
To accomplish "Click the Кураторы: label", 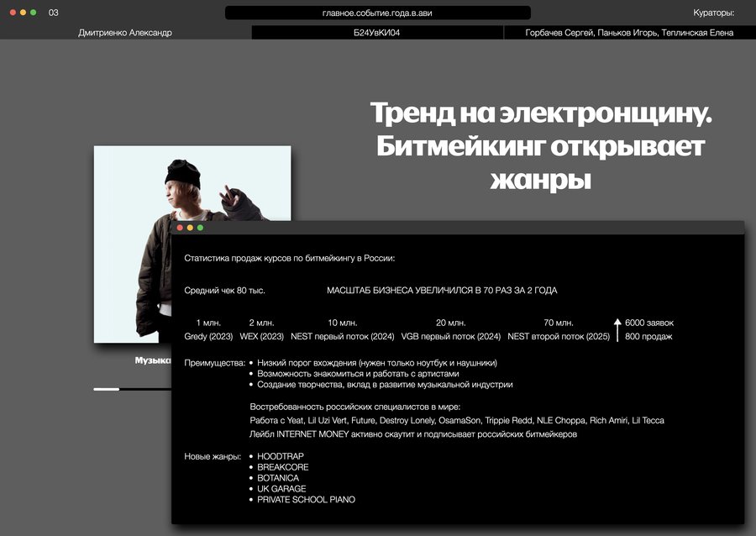I will point(713,13).
